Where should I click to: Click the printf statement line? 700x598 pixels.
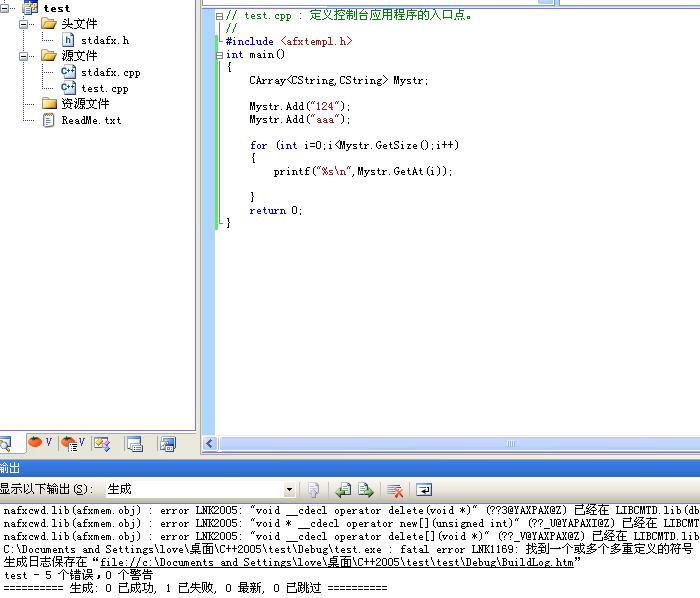point(362,171)
